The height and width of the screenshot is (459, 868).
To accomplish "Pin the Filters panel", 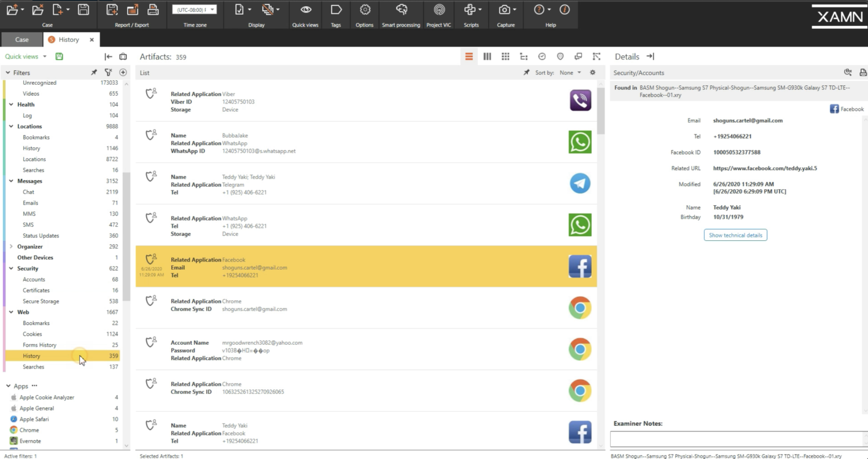I will pos(94,72).
